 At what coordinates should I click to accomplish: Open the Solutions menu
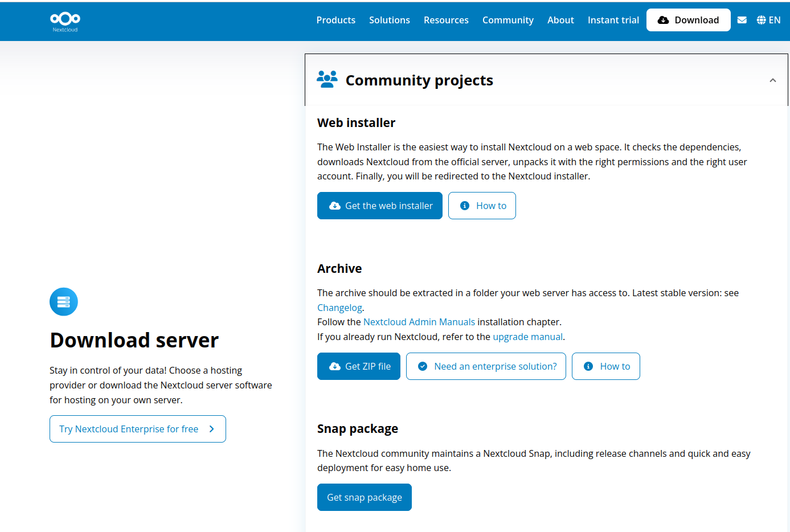(390, 20)
